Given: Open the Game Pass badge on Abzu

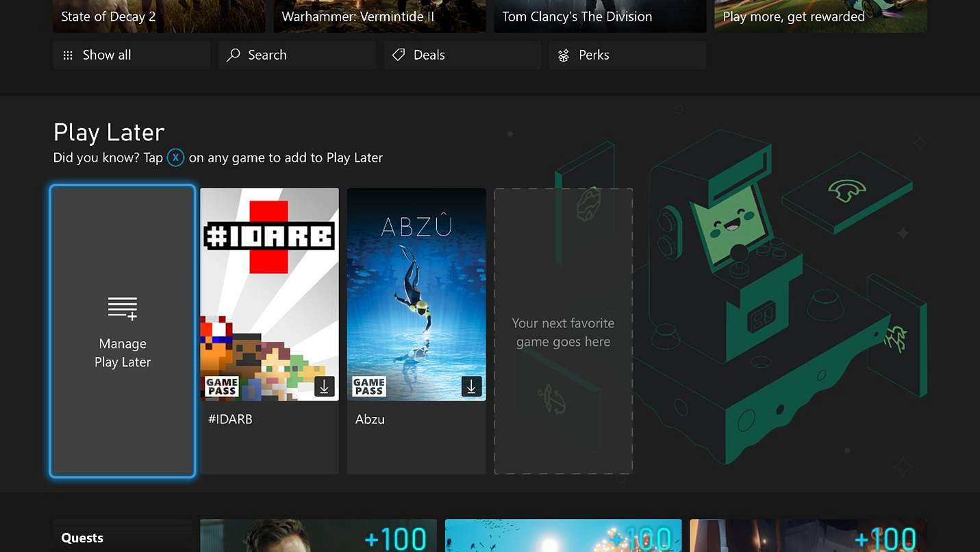Looking at the screenshot, I should pos(368,386).
